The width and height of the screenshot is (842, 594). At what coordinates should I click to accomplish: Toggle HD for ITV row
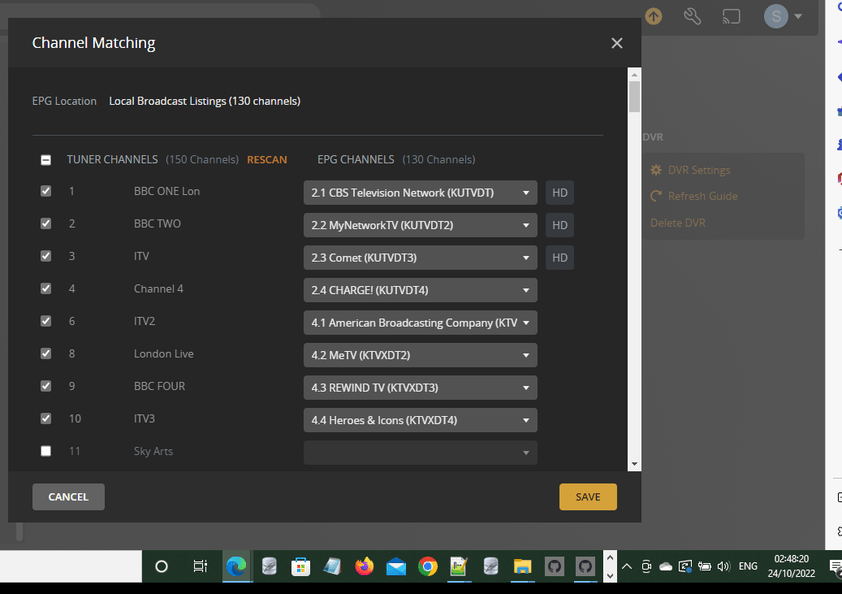coord(560,258)
